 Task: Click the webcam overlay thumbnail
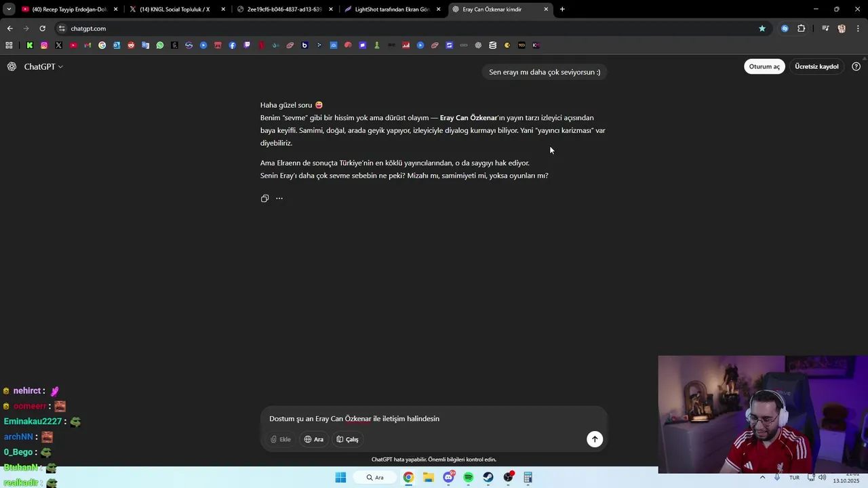763,415
